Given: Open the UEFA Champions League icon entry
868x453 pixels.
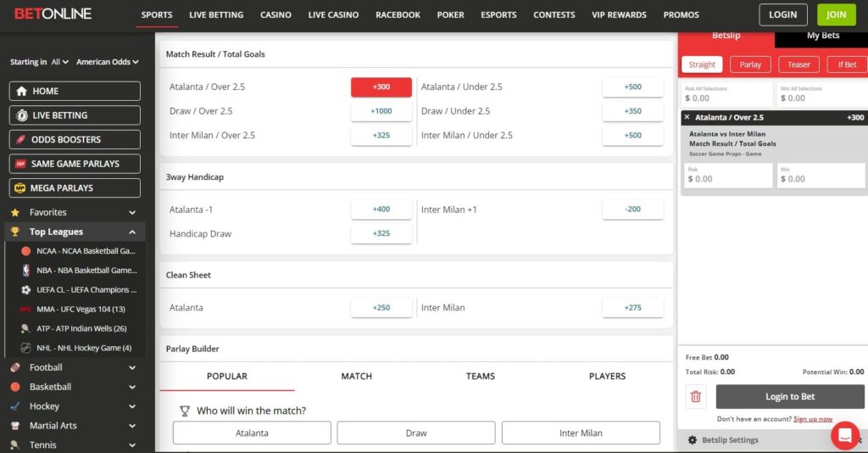Looking at the screenshot, I should 25,290.
